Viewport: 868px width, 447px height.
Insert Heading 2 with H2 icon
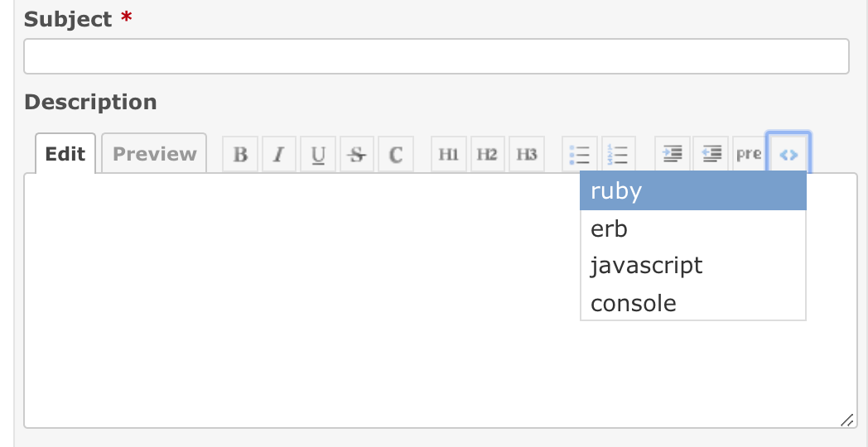[488, 154]
